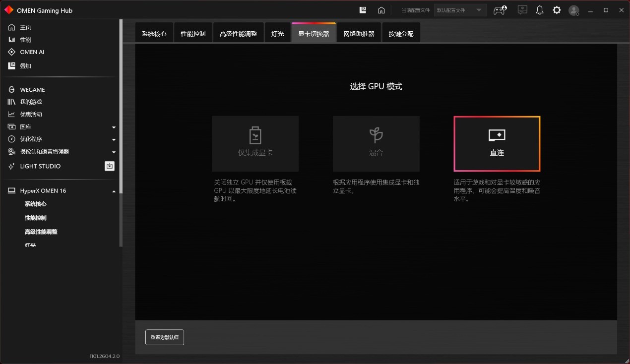Click the user account avatar
630x364 pixels.
(x=574, y=10)
